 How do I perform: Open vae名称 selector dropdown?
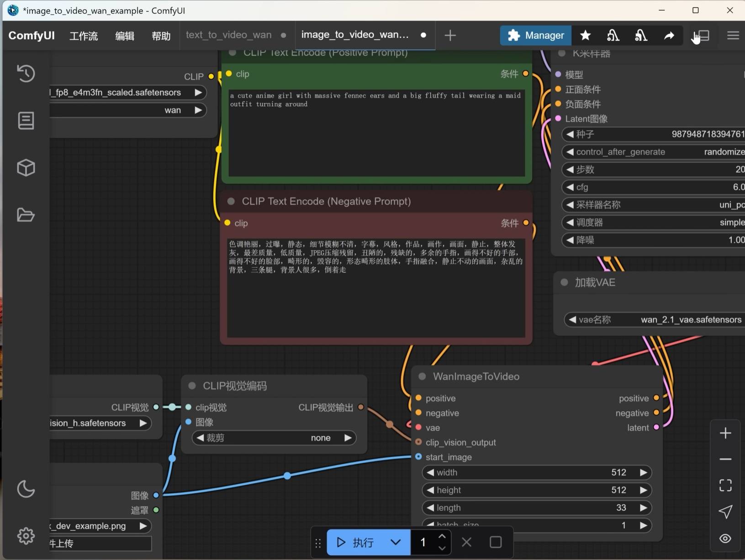click(x=655, y=319)
